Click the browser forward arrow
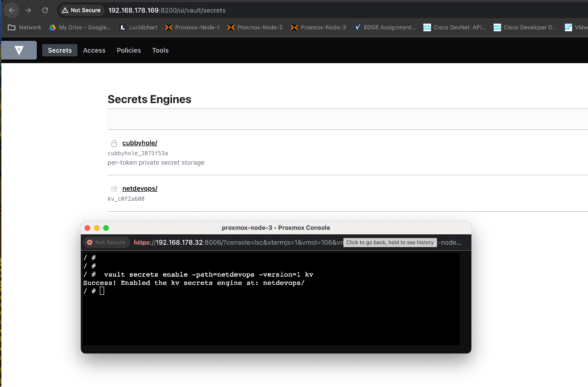 point(28,10)
